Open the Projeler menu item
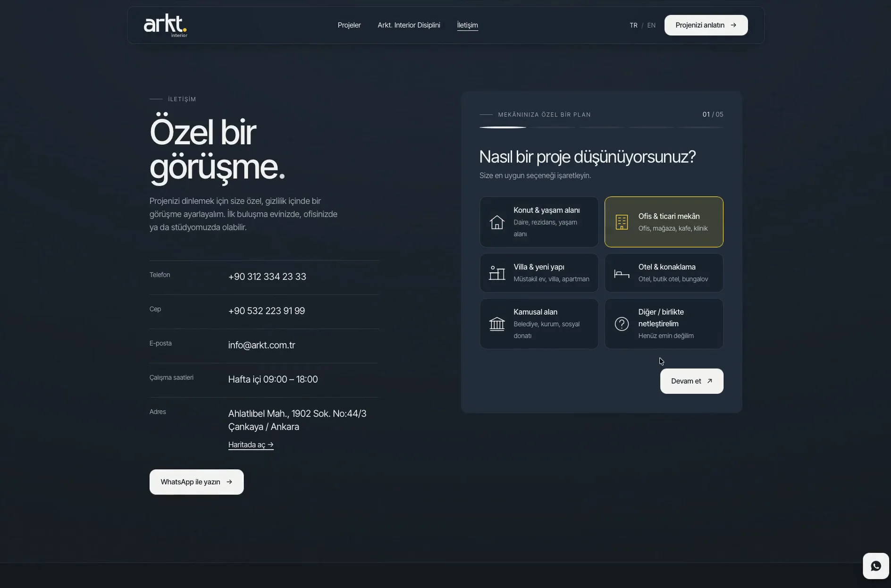The height and width of the screenshot is (588, 891). 349,25
